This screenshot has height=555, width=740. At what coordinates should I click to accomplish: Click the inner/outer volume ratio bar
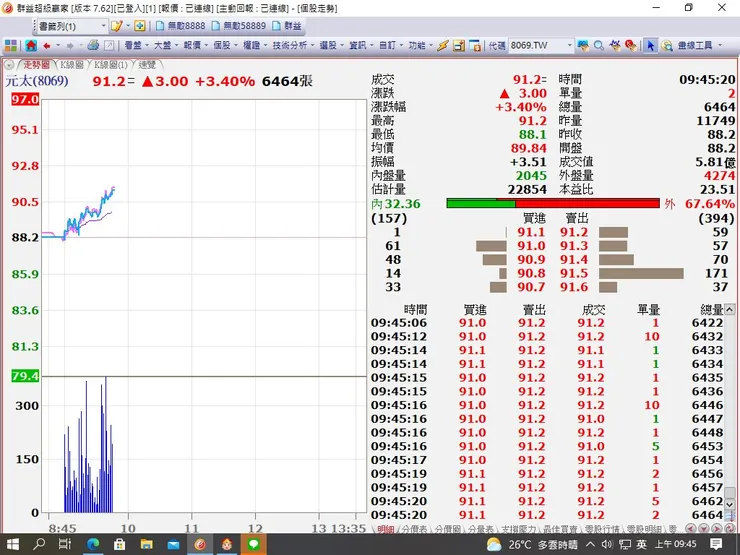(x=553, y=203)
